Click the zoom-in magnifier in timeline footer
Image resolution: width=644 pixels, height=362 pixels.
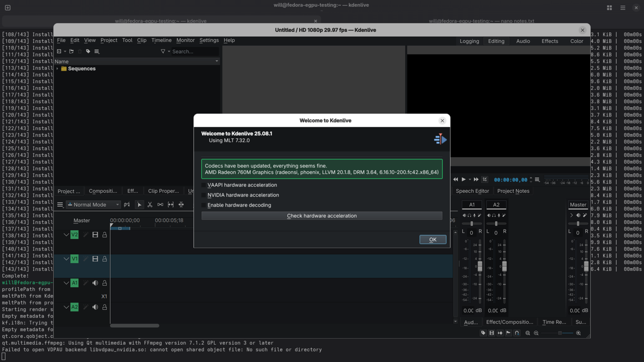click(x=578, y=333)
